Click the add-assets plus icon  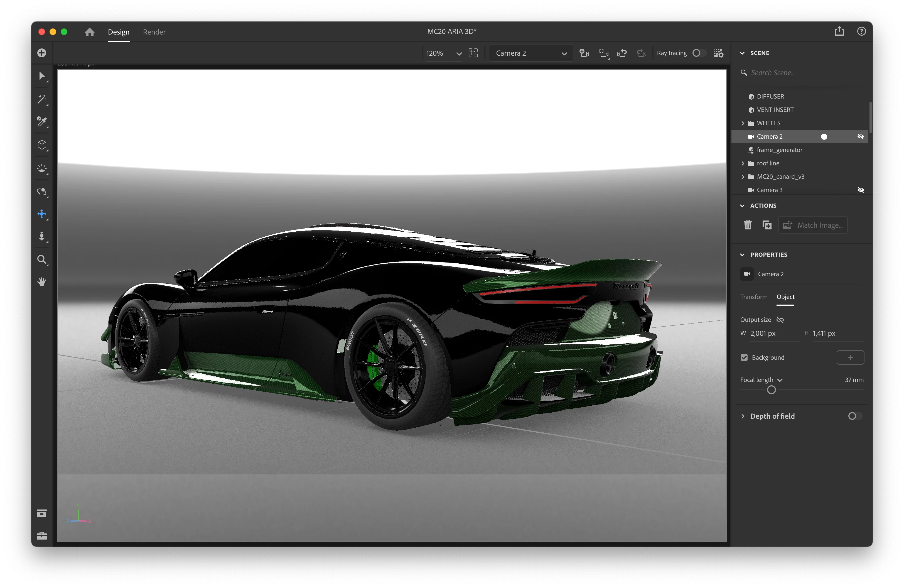(x=42, y=53)
